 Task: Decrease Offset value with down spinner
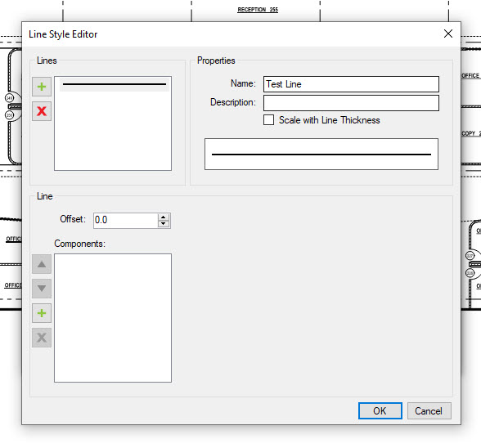tap(164, 223)
